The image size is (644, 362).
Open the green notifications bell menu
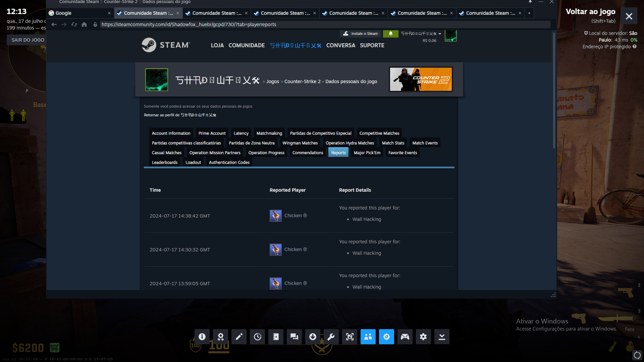(x=390, y=34)
